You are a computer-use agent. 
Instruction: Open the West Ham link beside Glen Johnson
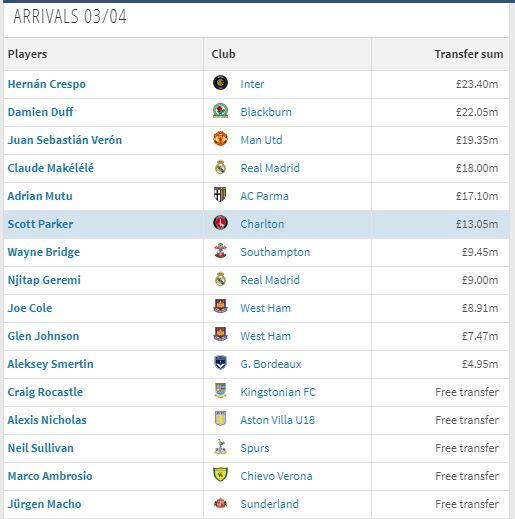coord(266,336)
